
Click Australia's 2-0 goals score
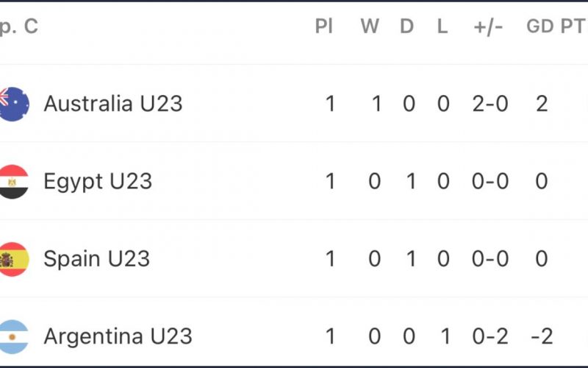click(x=490, y=104)
